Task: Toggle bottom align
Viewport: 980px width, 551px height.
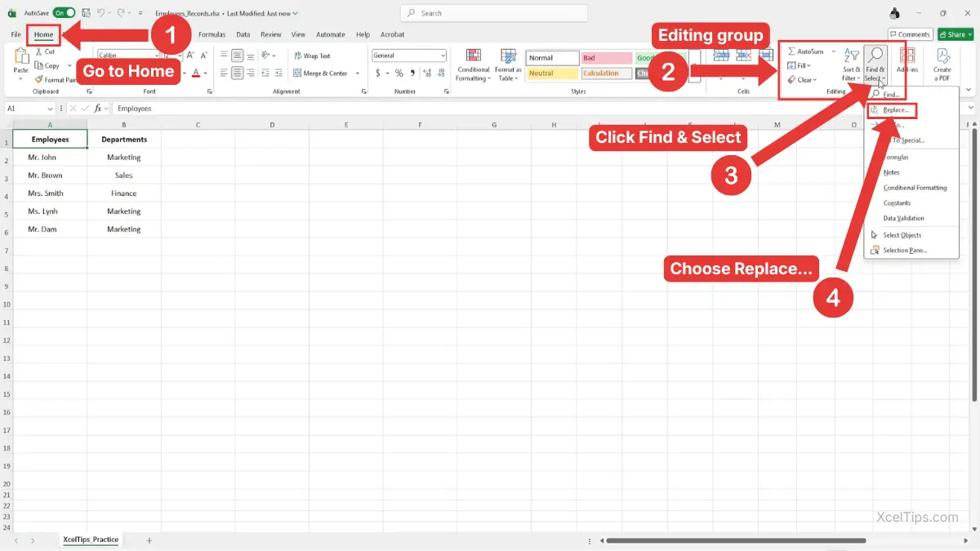Action: coord(251,56)
